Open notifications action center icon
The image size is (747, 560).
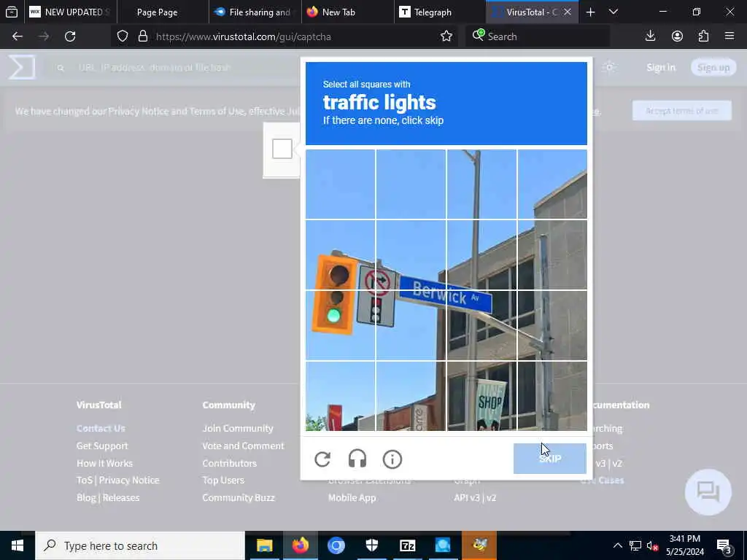click(724, 545)
